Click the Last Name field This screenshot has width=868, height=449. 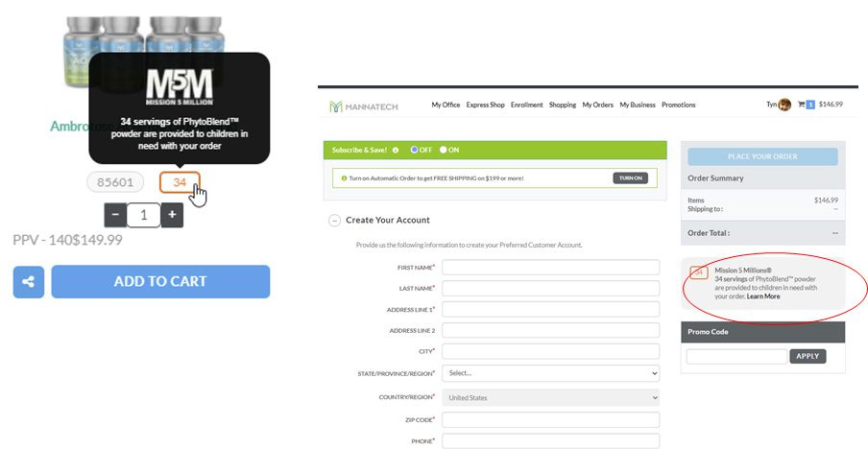[551, 288]
